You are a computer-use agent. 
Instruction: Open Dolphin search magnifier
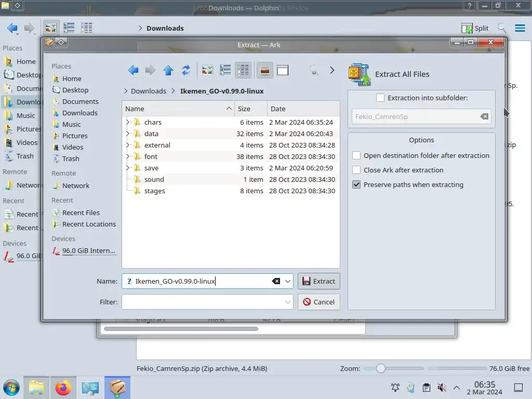pos(502,28)
